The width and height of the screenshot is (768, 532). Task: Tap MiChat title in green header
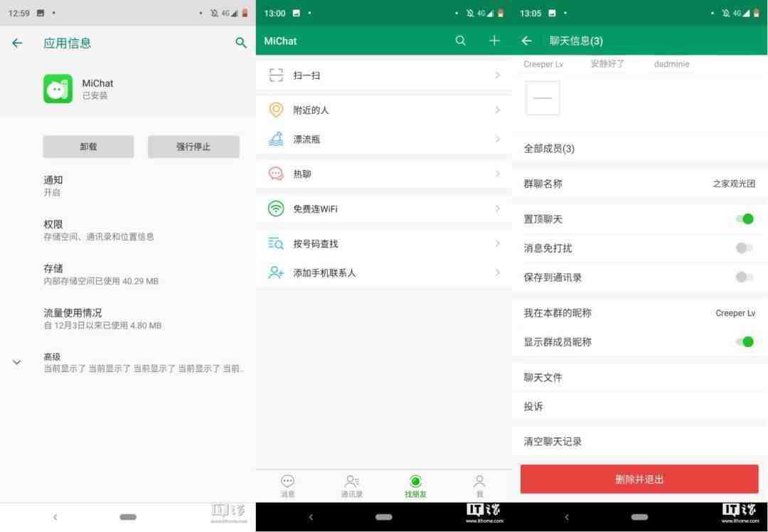pos(280,41)
